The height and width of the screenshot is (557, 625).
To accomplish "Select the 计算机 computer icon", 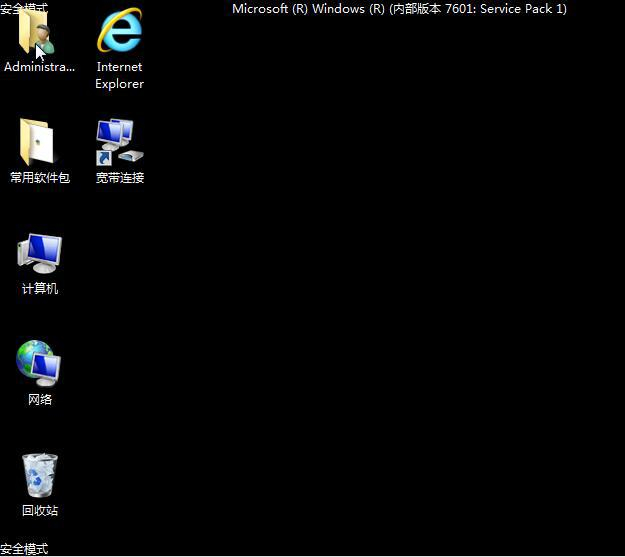I will [39, 254].
